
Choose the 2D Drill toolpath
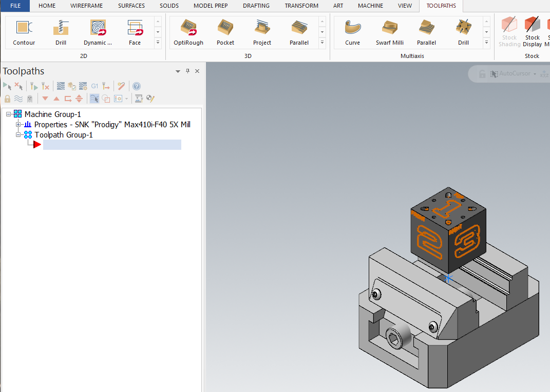pyautogui.click(x=61, y=32)
